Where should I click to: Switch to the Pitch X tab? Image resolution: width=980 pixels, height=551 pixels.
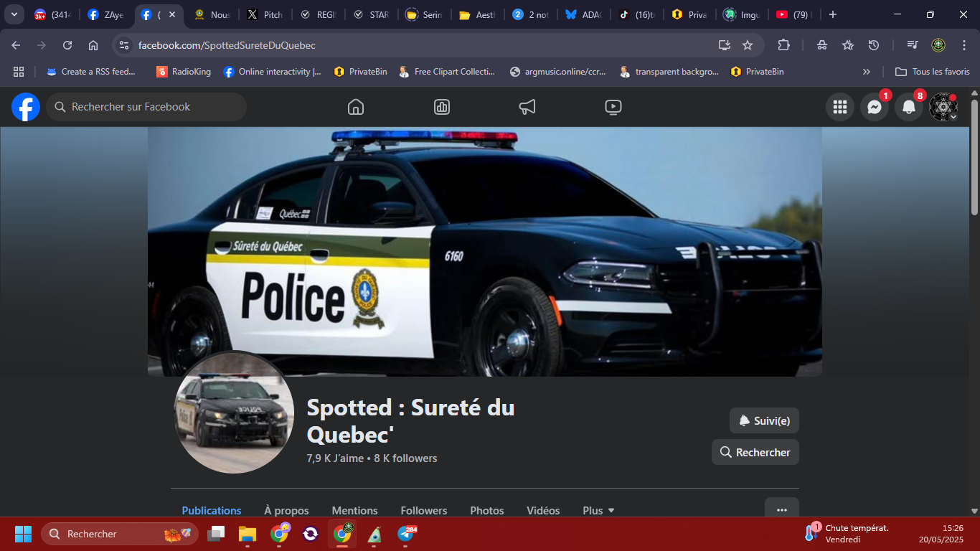tap(265, 14)
